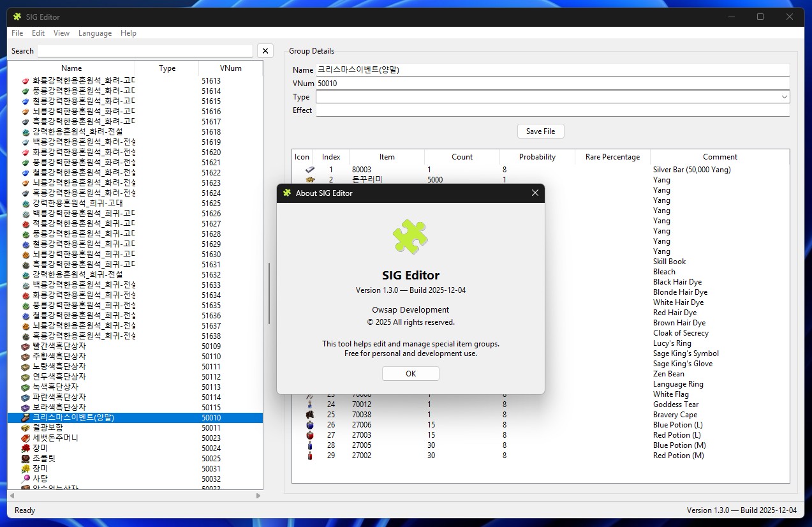This screenshot has width=812, height=527.
Task: Click the purple box icon beside VNum 50115
Action: (26, 408)
